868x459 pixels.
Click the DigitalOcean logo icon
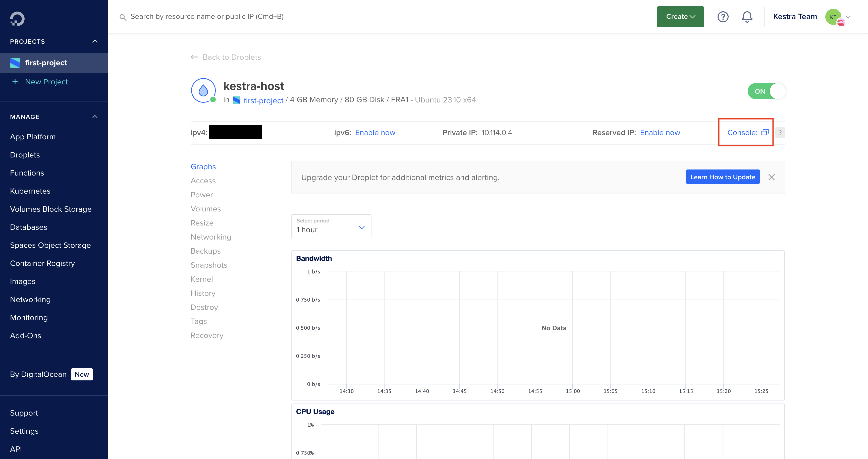(17, 19)
